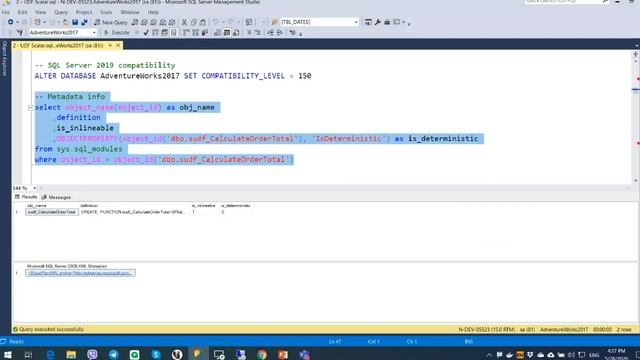
Task: Click the Save All icon
Action: coord(84,22)
